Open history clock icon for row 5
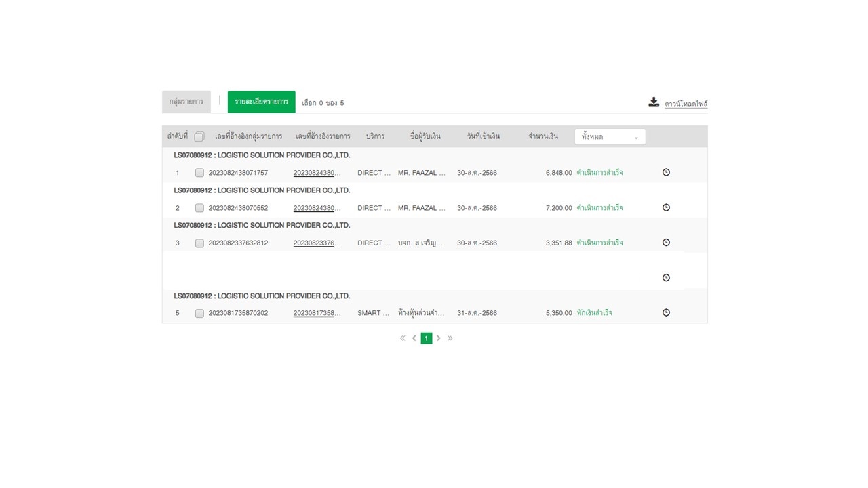 (666, 312)
